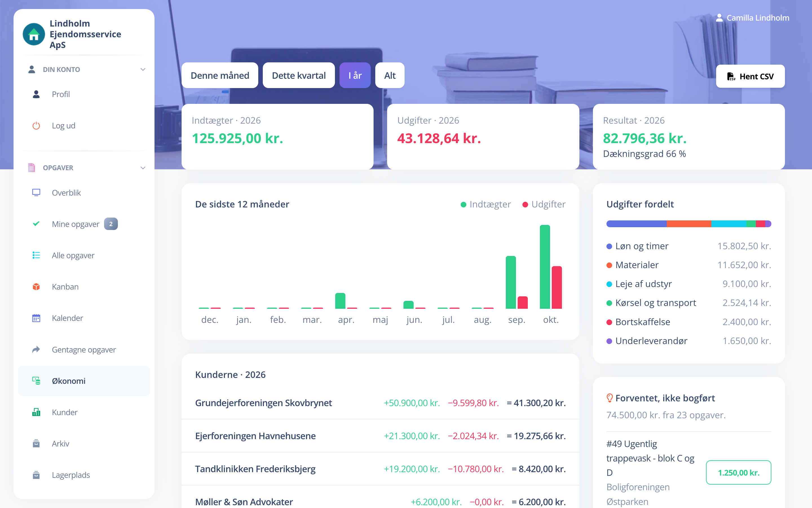
Task: Click the Kunder building icon
Action: [36, 412]
